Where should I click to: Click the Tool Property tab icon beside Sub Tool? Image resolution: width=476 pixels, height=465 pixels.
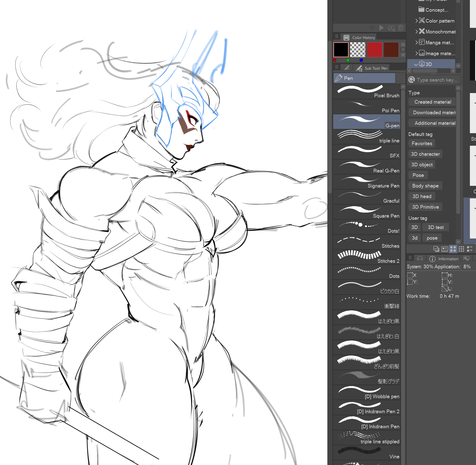tap(347, 68)
